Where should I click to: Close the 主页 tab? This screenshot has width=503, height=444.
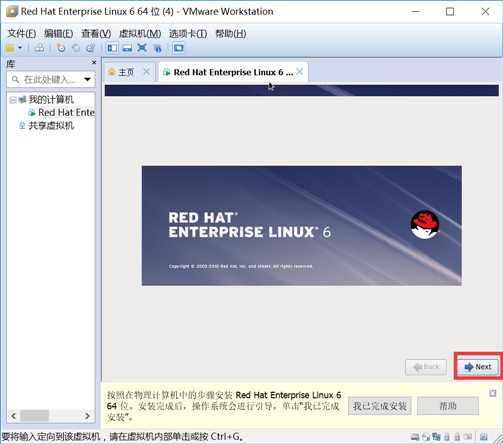(x=146, y=72)
